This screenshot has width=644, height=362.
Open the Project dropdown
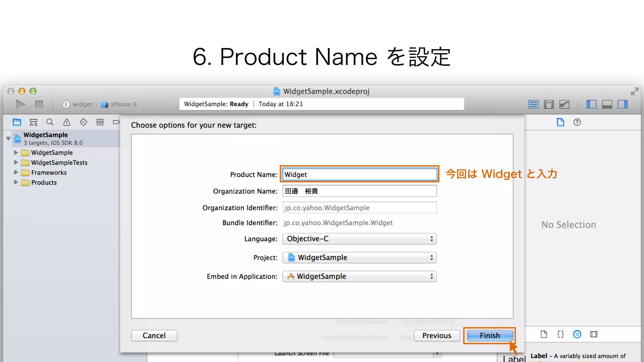point(359,258)
